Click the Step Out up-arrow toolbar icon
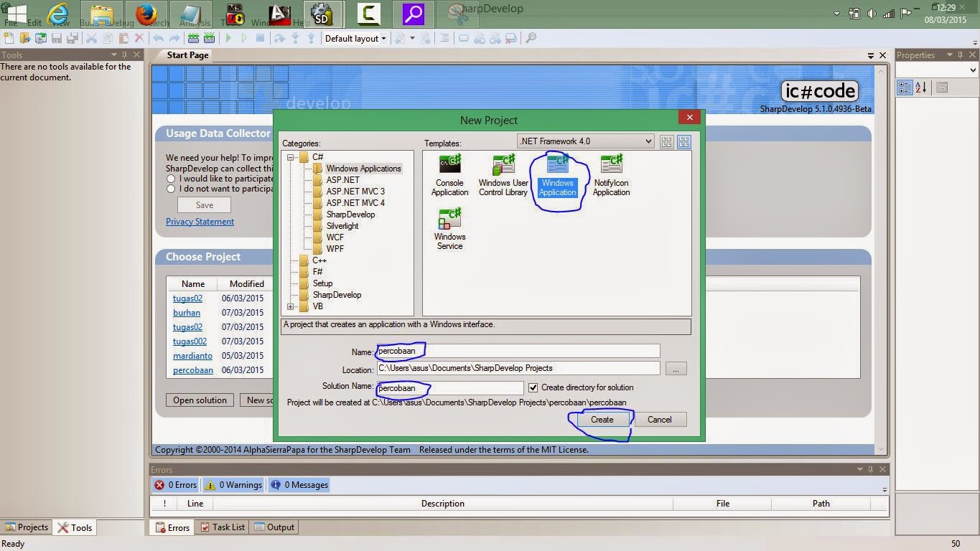This screenshot has width=980, height=551. pyautogui.click(x=310, y=38)
